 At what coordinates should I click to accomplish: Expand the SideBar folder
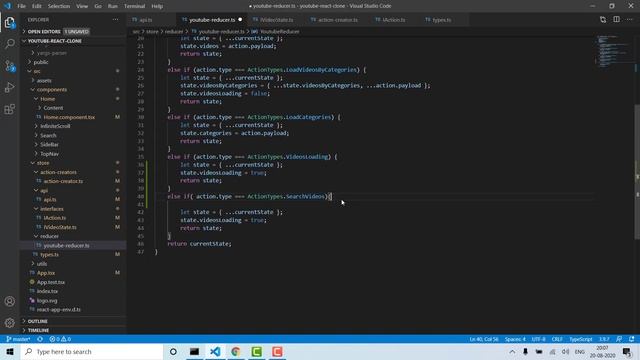point(49,144)
